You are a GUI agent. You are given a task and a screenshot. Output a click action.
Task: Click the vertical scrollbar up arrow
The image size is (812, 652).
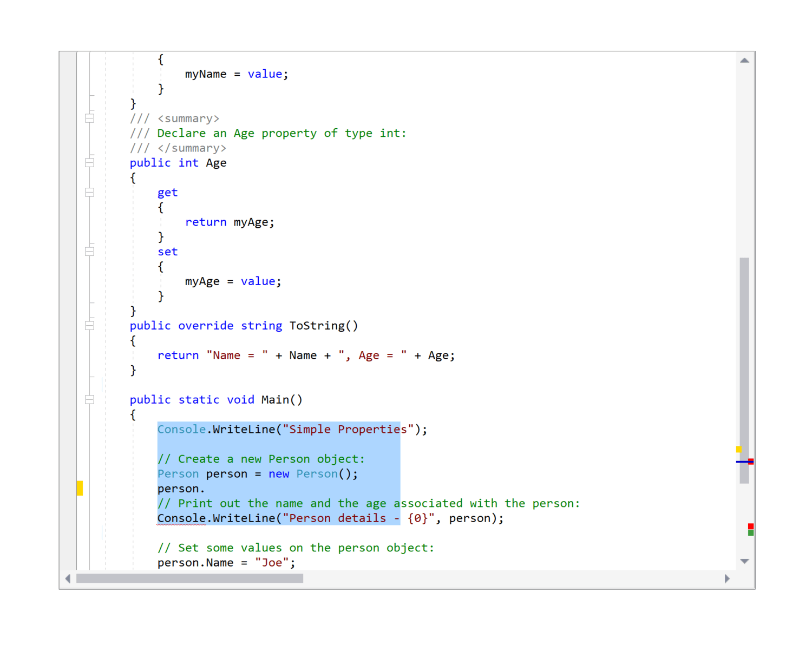click(745, 60)
